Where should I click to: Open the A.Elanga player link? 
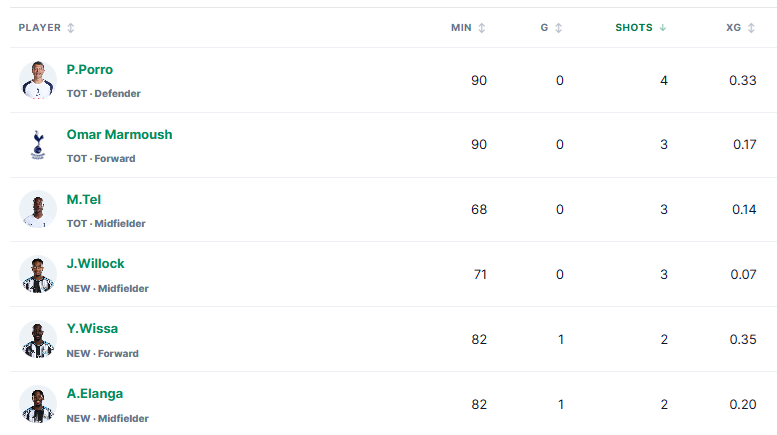click(x=95, y=393)
